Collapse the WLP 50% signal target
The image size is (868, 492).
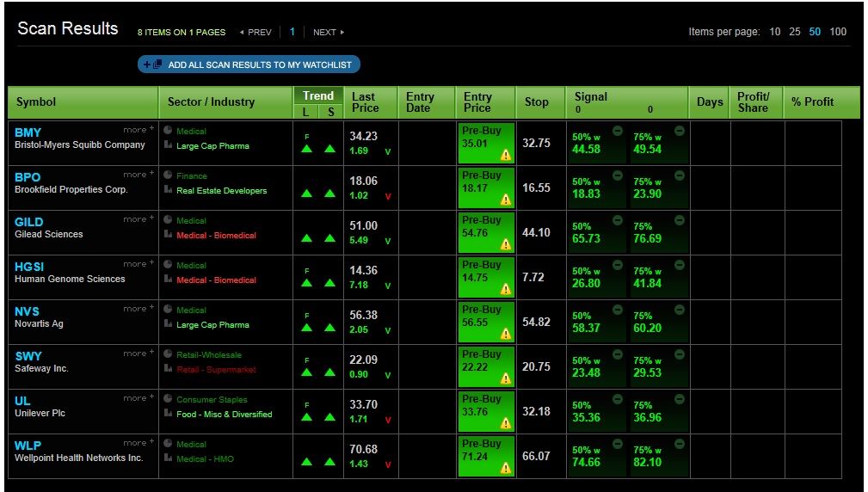(x=617, y=445)
